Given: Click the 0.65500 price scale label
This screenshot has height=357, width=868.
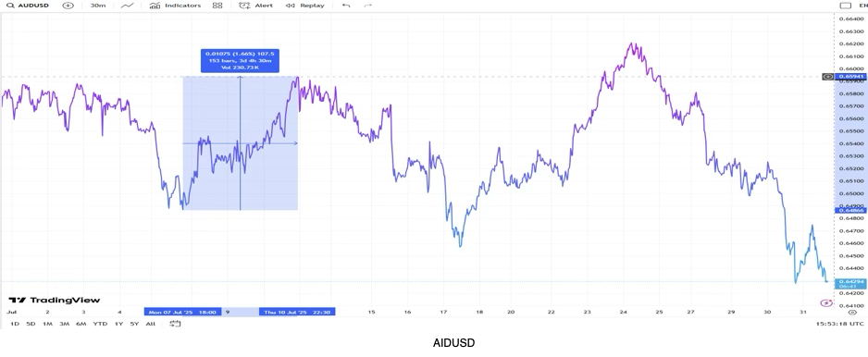Looking at the screenshot, I should tap(851, 131).
